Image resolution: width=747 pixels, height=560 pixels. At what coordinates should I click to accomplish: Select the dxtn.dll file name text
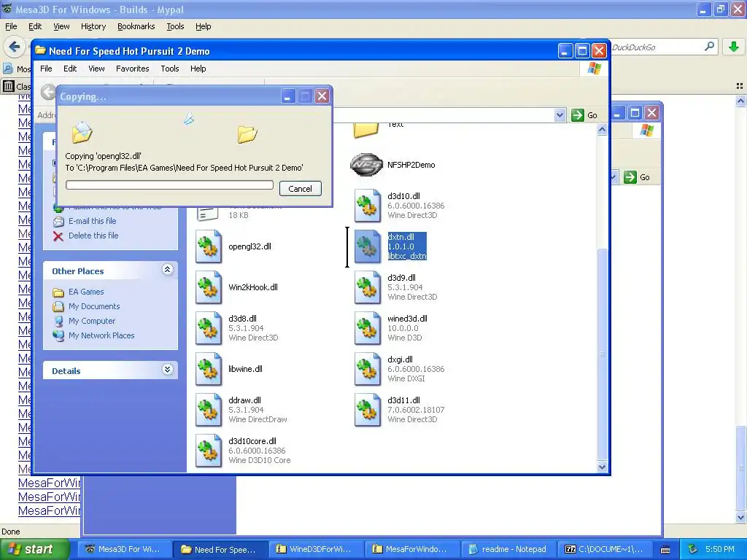[401, 237]
